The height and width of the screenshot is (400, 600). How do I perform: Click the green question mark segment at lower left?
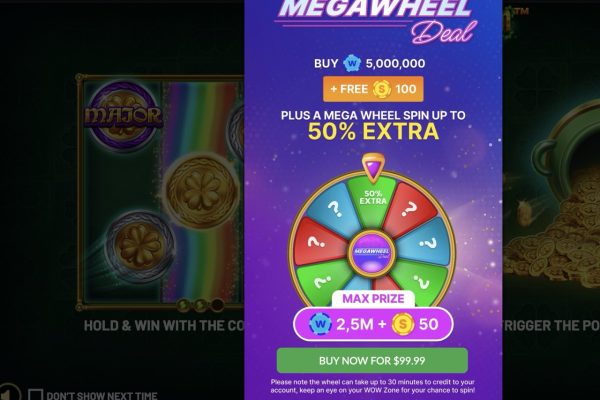click(x=322, y=281)
